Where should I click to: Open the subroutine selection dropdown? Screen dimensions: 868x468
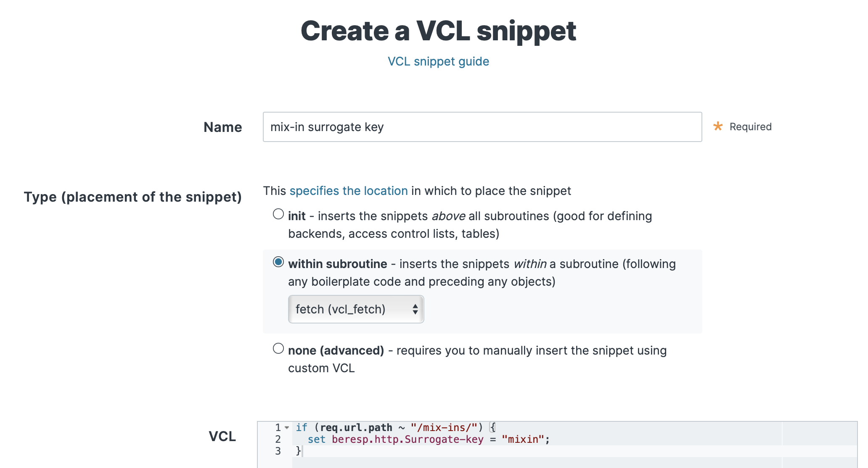pyautogui.click(x=355, y=309)
